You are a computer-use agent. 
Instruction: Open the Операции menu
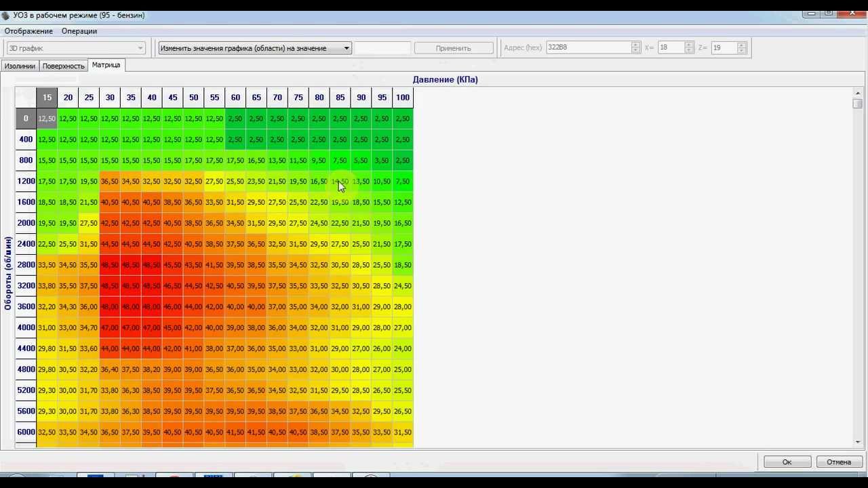79,31
